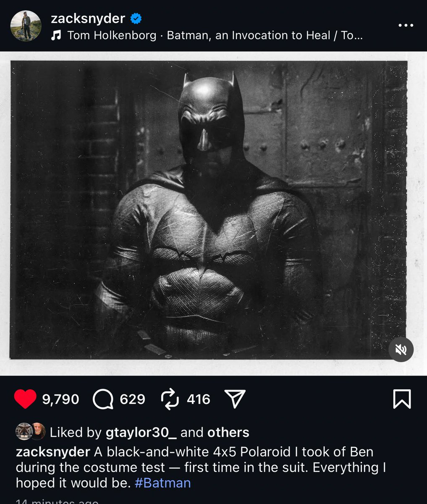This screenshot has width=427, height=504.
Task: Tap the Batman Polaroid photo
Action: [x=209, y=210]
